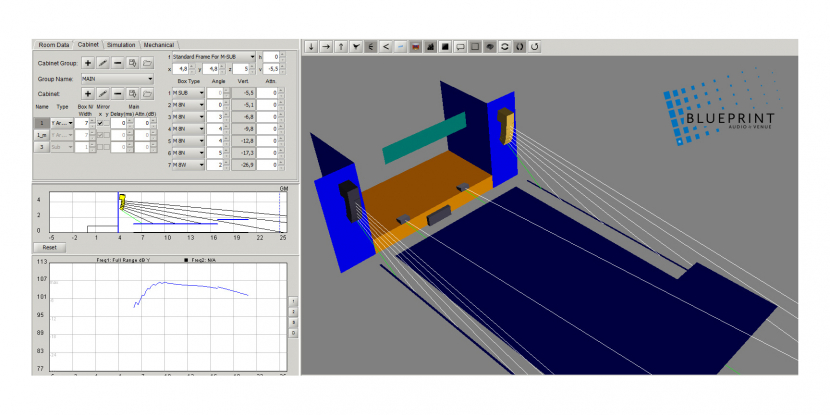Viewport: 830px width, 415px height.
Task: Click the blue line icon in 3D toolbar
Action: [x=401, y=47]
